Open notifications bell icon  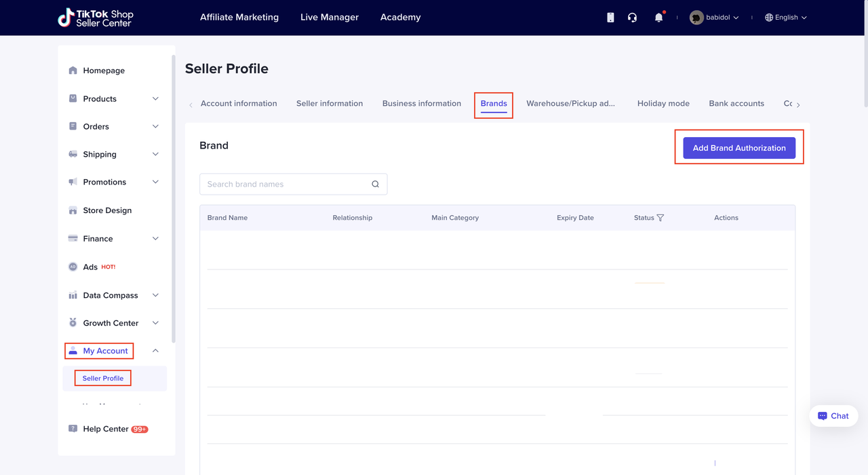658,18
